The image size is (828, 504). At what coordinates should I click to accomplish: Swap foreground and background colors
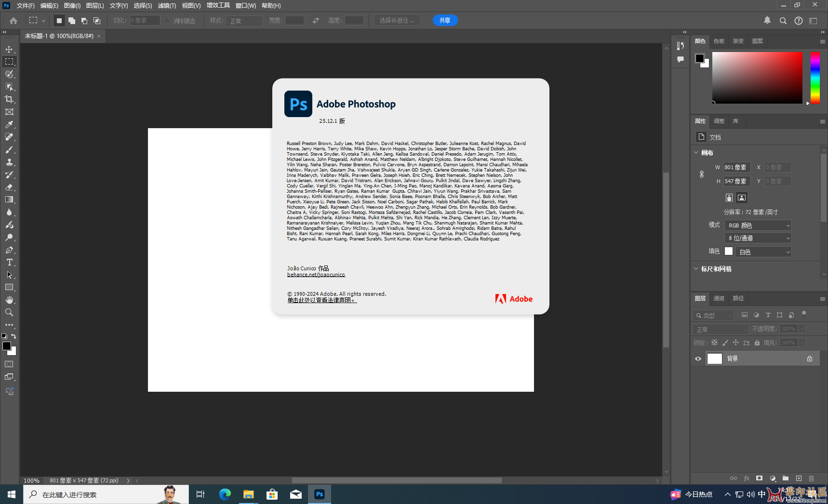point(14,336)
